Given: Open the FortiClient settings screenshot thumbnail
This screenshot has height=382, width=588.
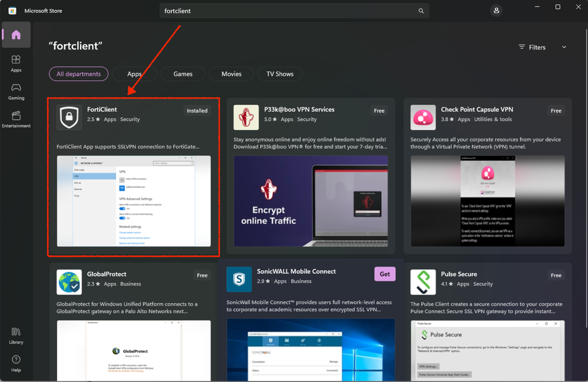Looking at the screenshot, I should pyautogui.click(x=134, y=201).
